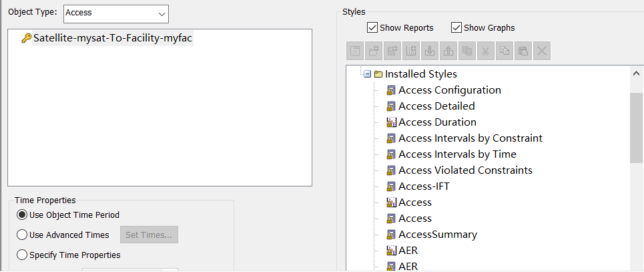Click the create new report style icon
Screen dimensions: 644x272
(x=392, y=51)
